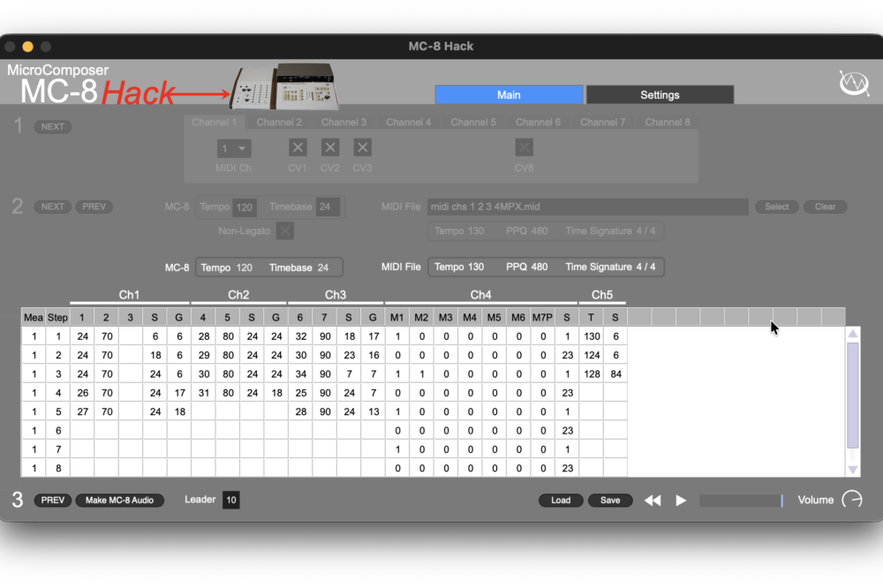Image resolution: width=883 pixels, height=588 pixels.
Task: Click the MIDI File name field
Action: click(x=587, y=207)
